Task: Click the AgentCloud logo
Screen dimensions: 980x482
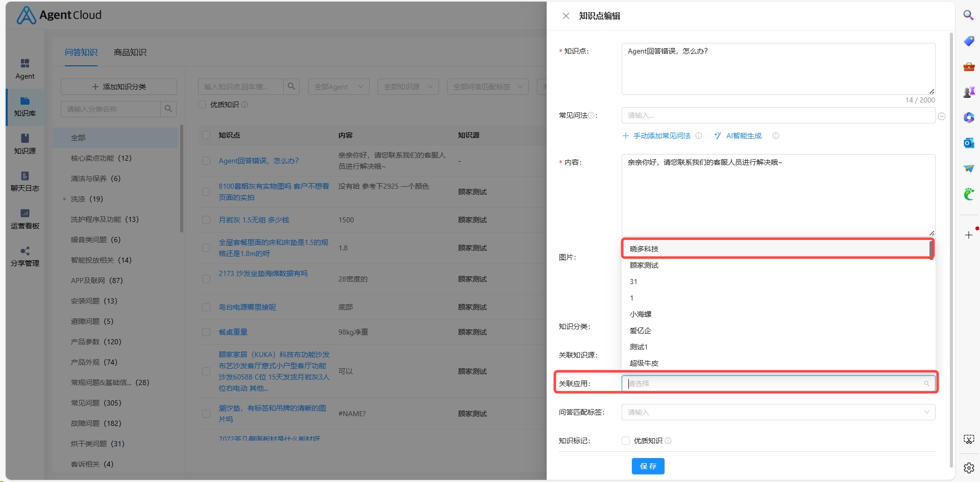Action: tap(59, 15)
